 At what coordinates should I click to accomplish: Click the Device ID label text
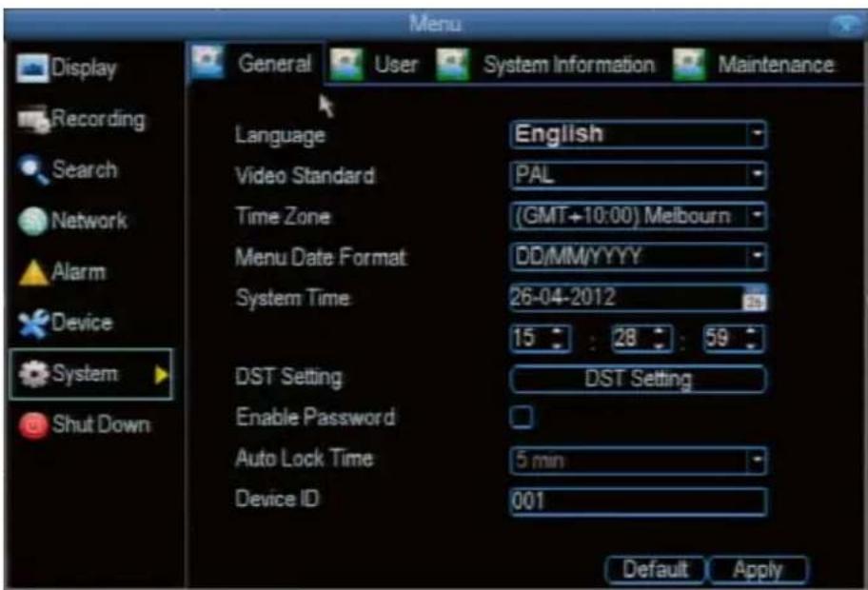tap(277, 500)
